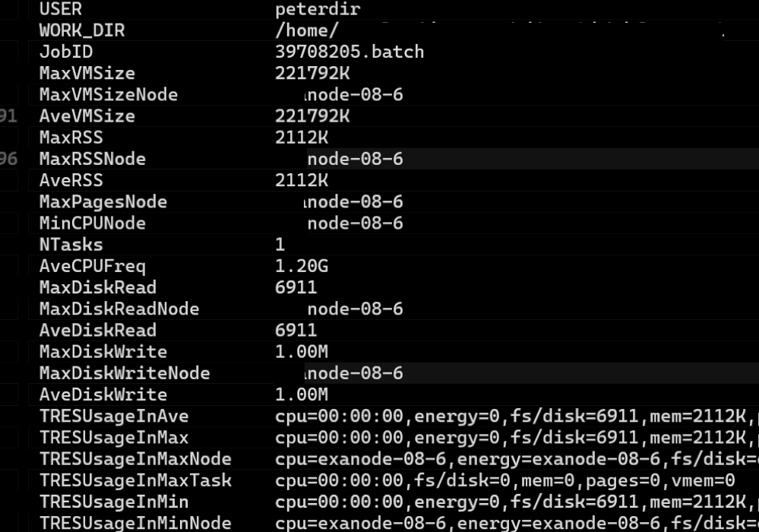Viewport: 759px width, 532px height.
Task: Click the MaxVMSize value 221792K
Action: point(312,73)
